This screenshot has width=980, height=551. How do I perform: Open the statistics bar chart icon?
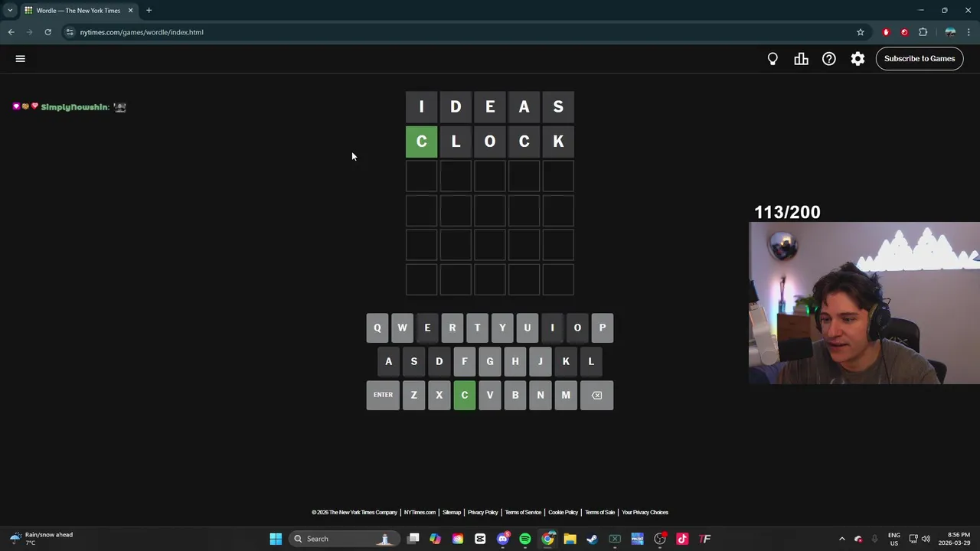801,59
